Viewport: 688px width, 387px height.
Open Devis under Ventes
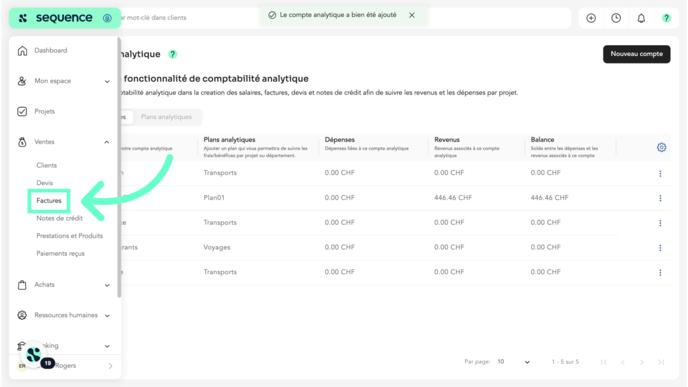(x=45, y=183)
